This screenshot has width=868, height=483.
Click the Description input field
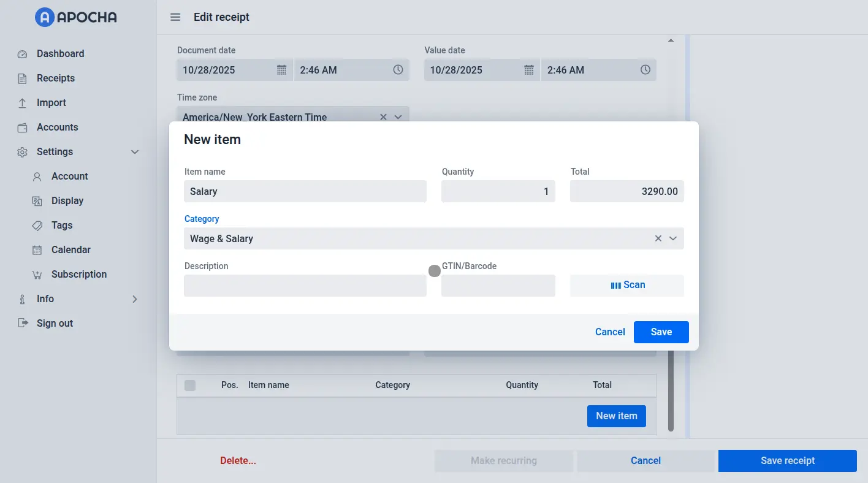(305, 286)
